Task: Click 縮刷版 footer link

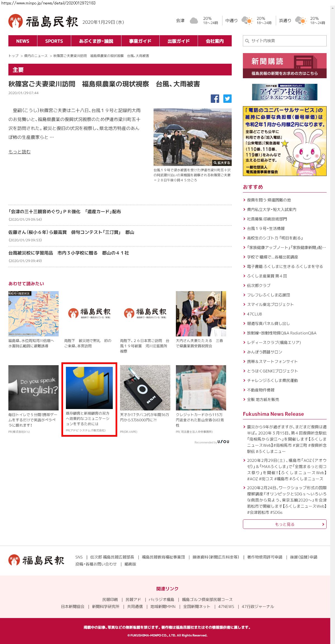Action: pos(130,564)
